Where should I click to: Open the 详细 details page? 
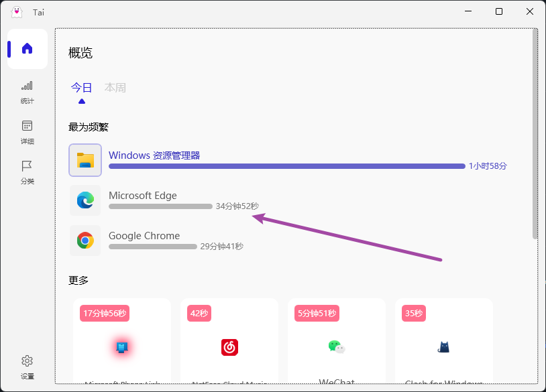click(27, 133)
